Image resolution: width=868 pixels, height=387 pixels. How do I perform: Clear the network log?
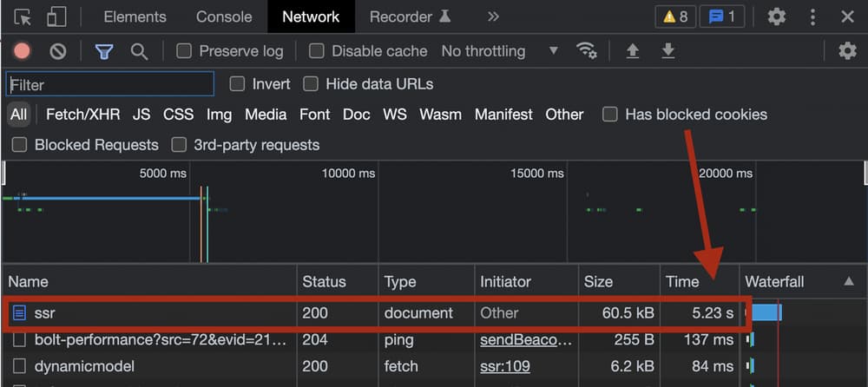(58, 51)
